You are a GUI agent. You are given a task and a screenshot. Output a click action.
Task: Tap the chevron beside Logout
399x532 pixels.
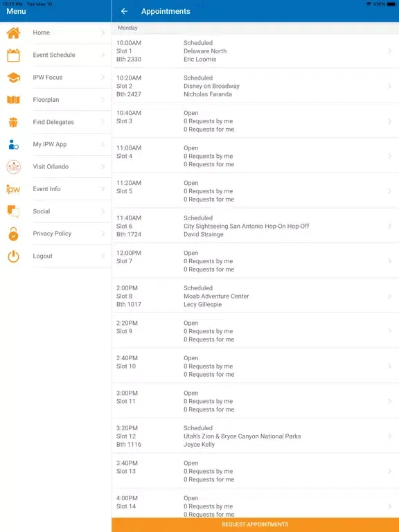click(x=103, y=256)
